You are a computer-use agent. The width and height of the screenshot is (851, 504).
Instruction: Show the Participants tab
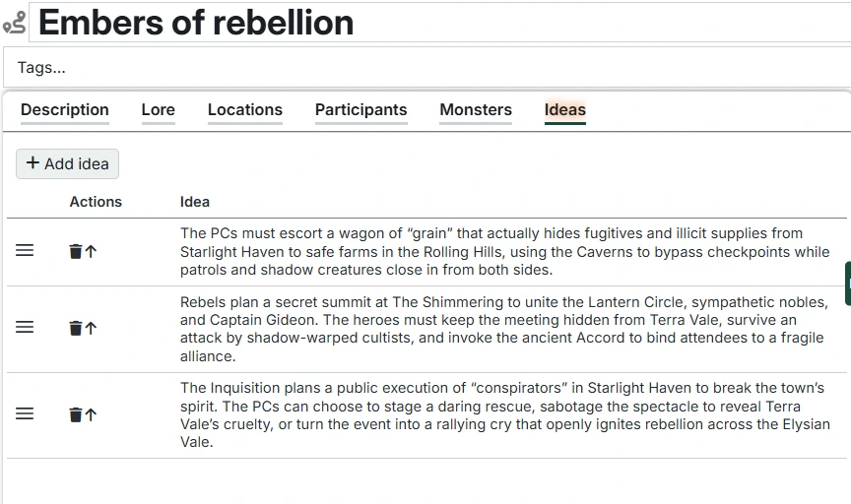(x=360, y=110)
